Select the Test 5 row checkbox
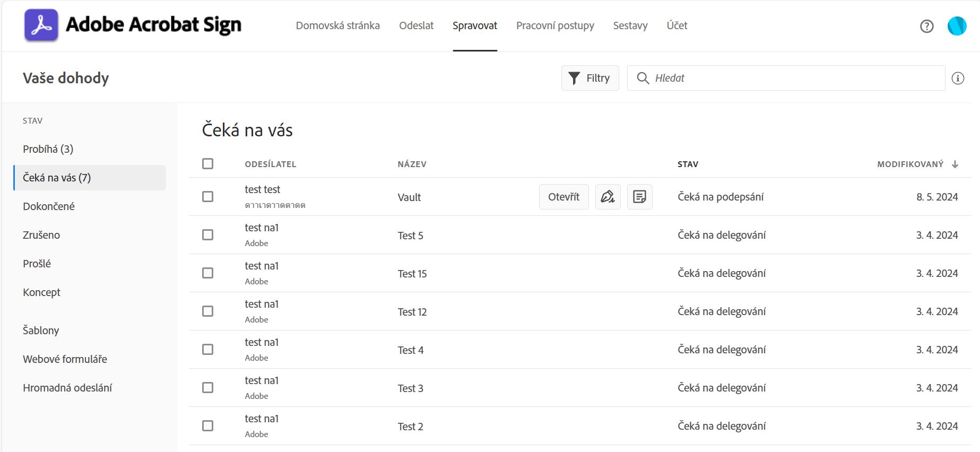 point(208,235)
